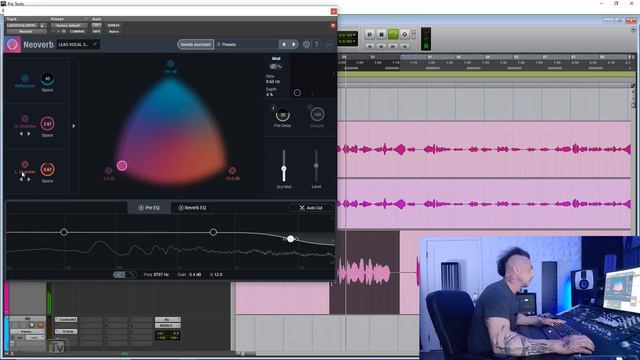Select previous L. Chamber reverb type
The width and height of the screenshot is (640, 360).
(x=21, y=179)
